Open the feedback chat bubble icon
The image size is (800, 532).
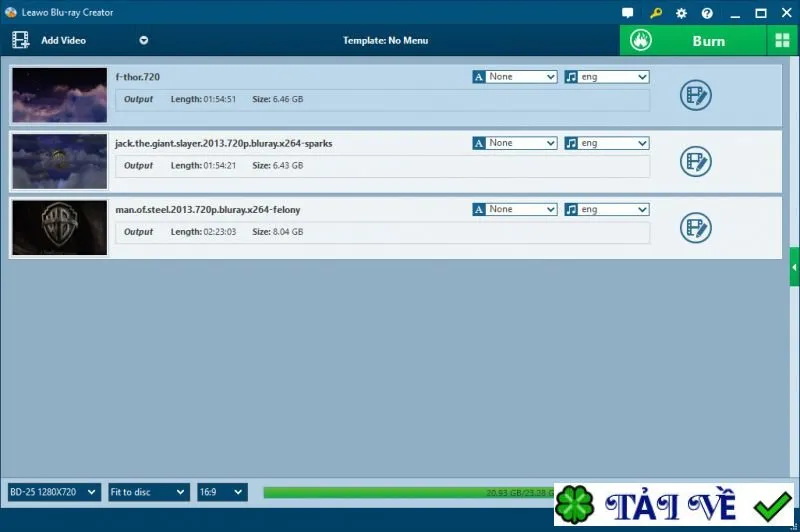coord(628,13)
